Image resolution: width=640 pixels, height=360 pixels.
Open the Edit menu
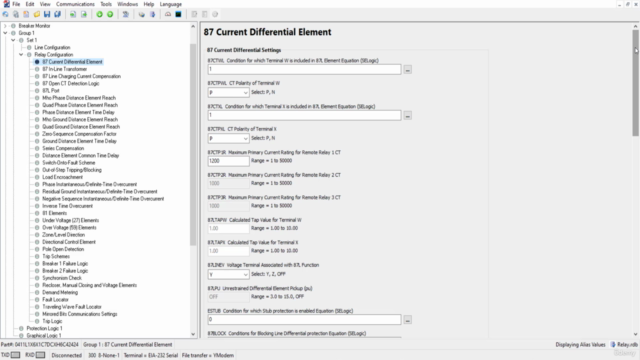30,4
